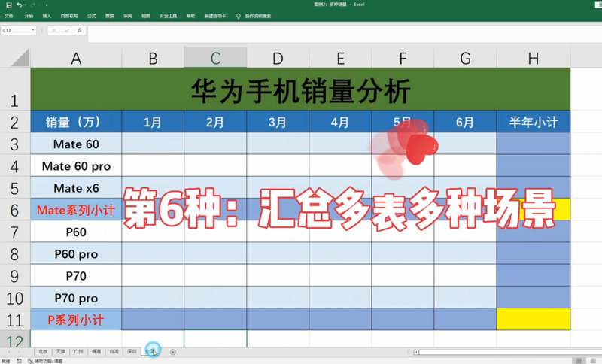The width and height of the screenshot is (602, 364).
Task: Click the 4月 header cell
Action: [x=340, y=122]
